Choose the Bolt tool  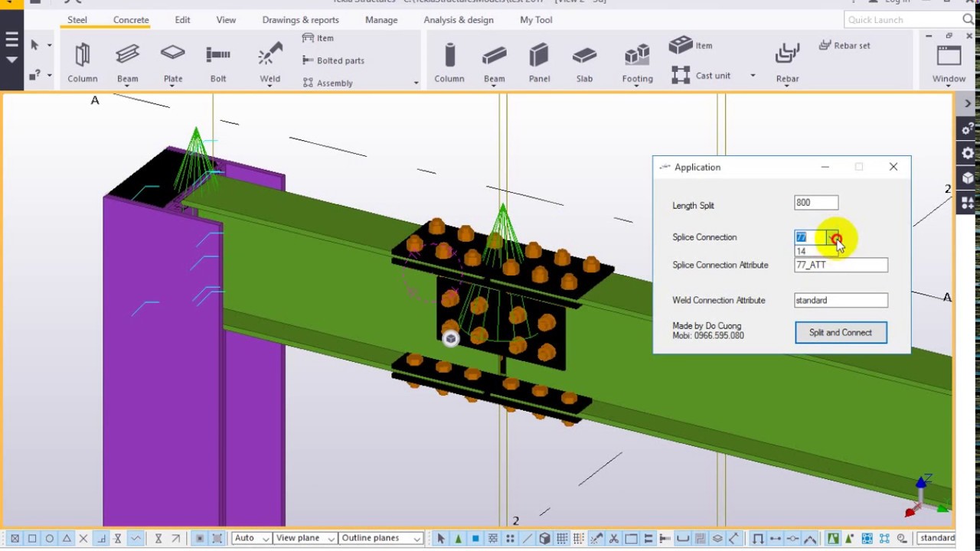(x=218, y=62)
